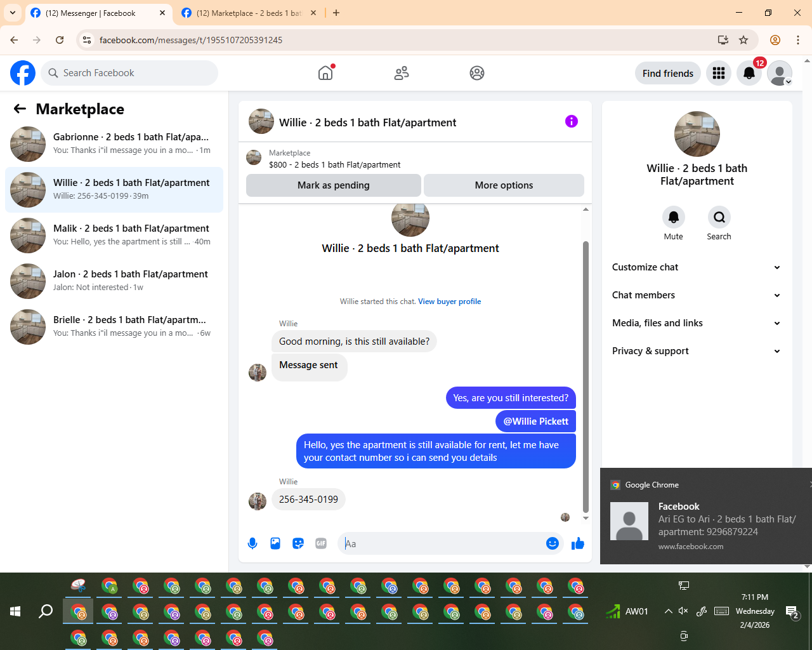Viewport: 812px width, 650px height.
Task: Click the 256-345-0199 message bubble
Action: (x=309, y=500)
